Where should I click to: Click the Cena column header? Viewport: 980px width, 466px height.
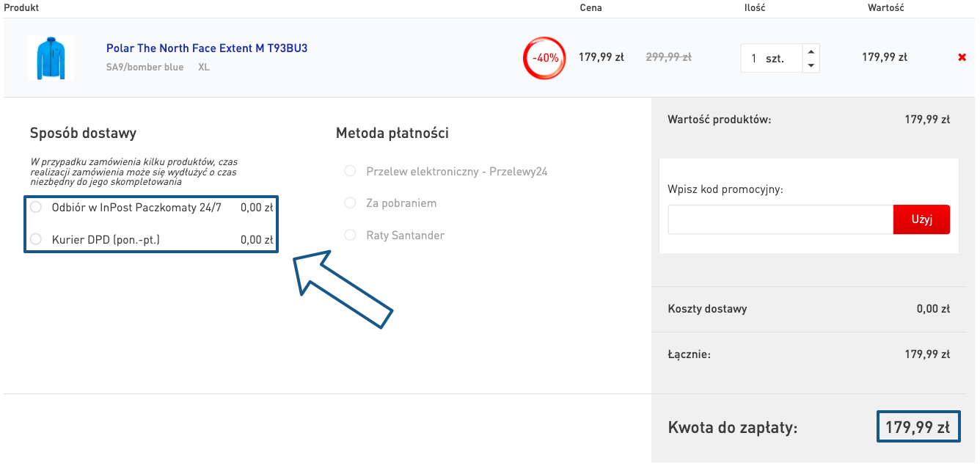[x=590, y=8]
